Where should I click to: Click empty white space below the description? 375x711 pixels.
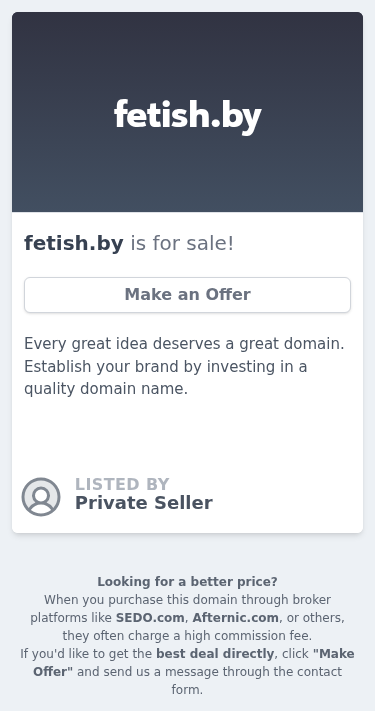point(187,435)
